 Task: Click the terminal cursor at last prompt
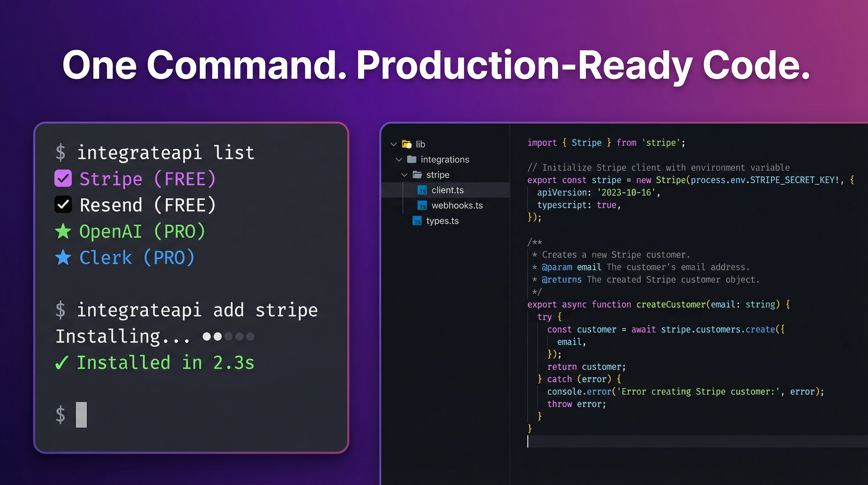[x=81, y=415]
